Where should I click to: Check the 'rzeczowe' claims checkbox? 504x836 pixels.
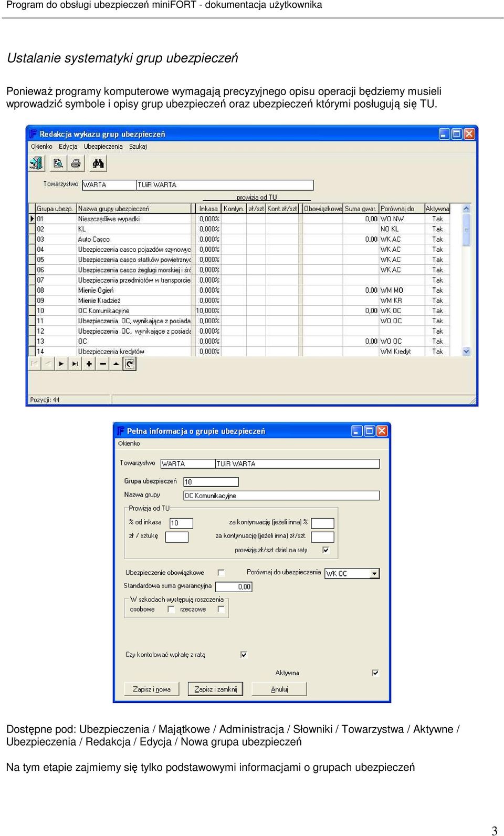[x=221, y=610]
